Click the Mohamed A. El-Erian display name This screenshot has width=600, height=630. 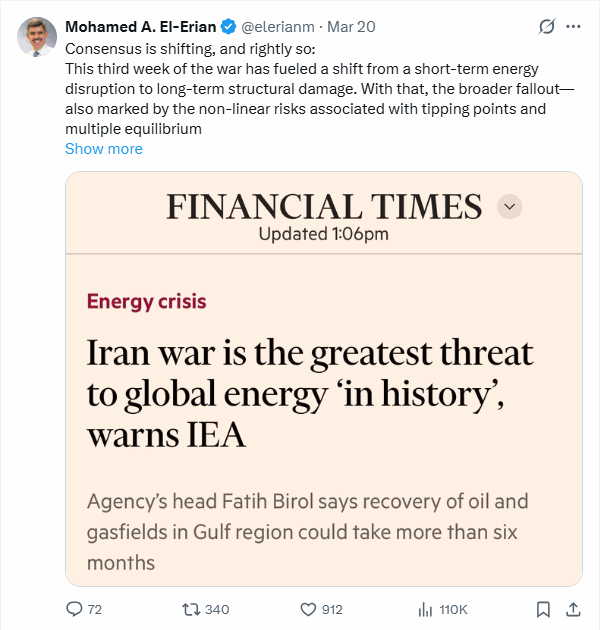pos(140,27)
